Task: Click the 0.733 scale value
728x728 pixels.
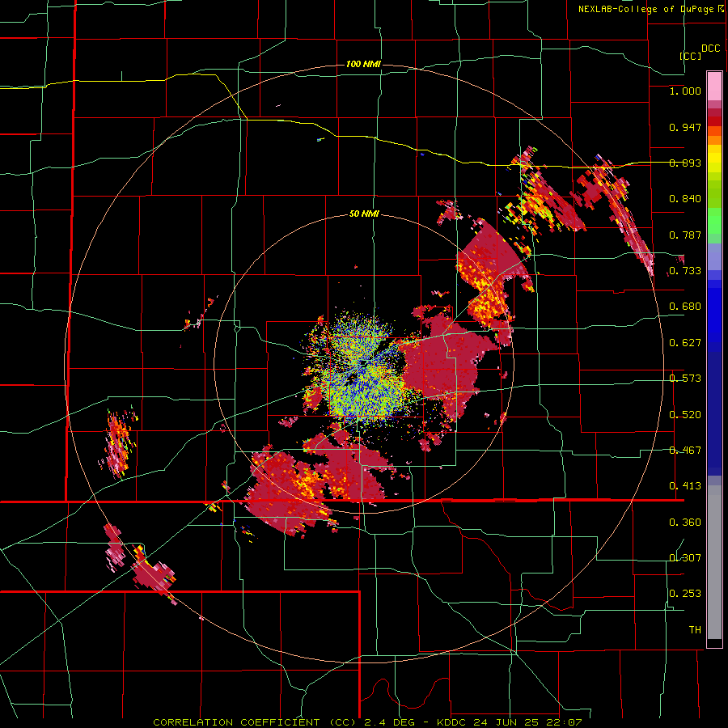Action: (x=685, y=271)
